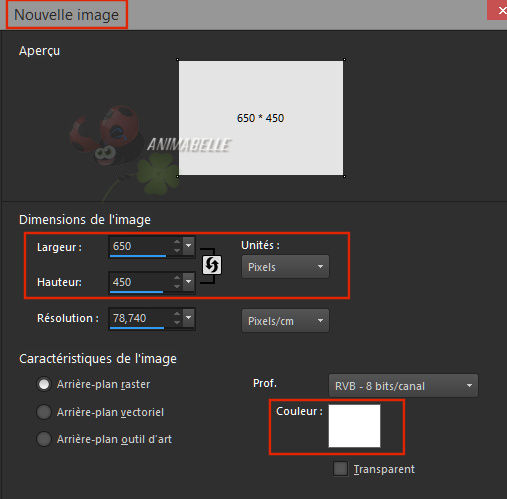Click the 650 * 450 preview thumbnail
This screenshot has width=507, height=499.
(261, 118)
